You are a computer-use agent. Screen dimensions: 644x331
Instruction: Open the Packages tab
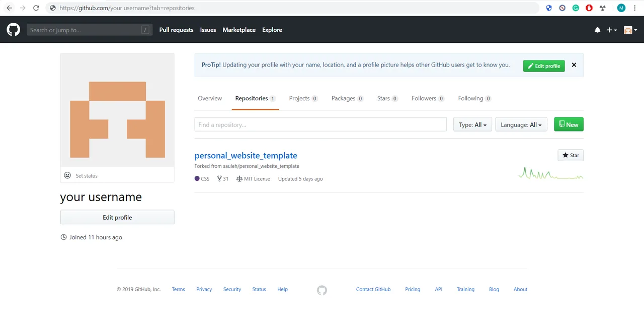tap(348, 98)
